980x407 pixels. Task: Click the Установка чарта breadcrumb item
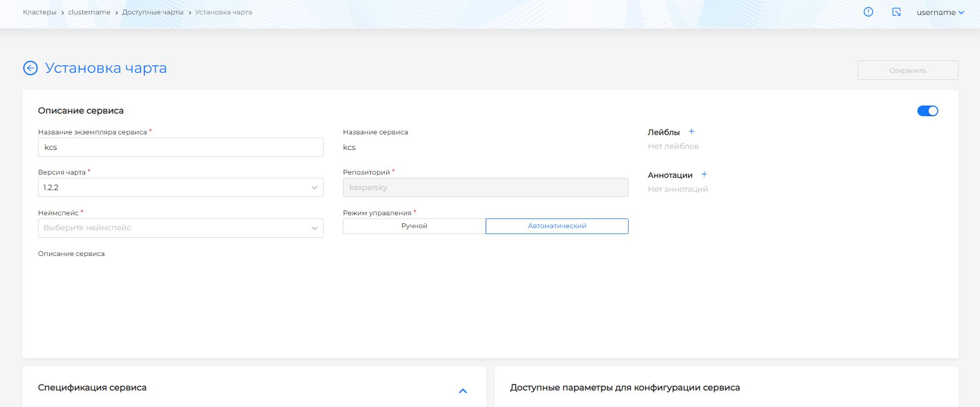pos(223,12)
